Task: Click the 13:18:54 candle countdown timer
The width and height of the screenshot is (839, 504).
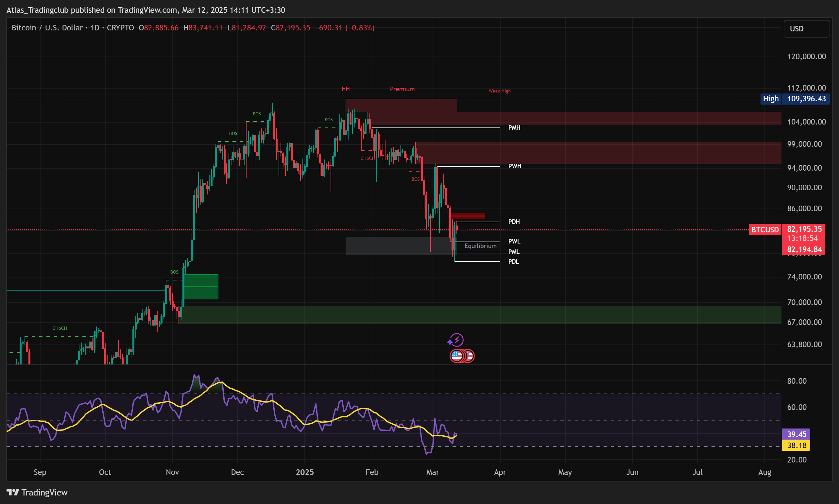Action: click(802, 238)
